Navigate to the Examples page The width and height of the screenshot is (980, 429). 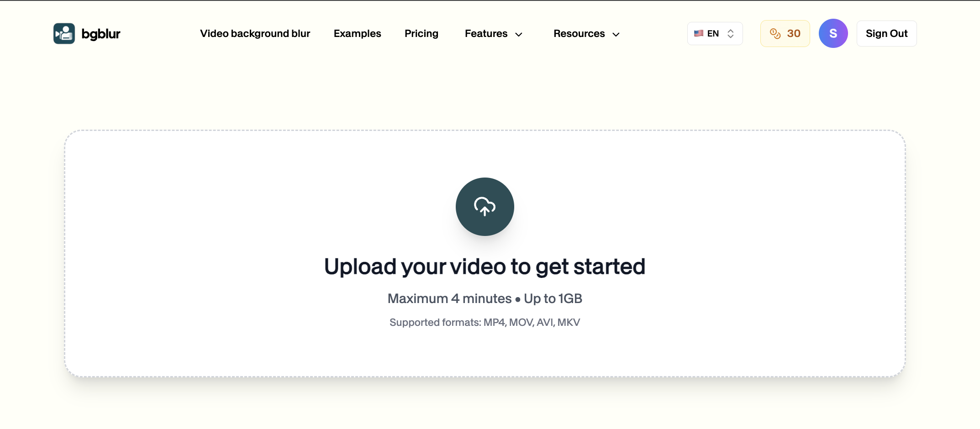pyautogui.click(x=357, y=33)
